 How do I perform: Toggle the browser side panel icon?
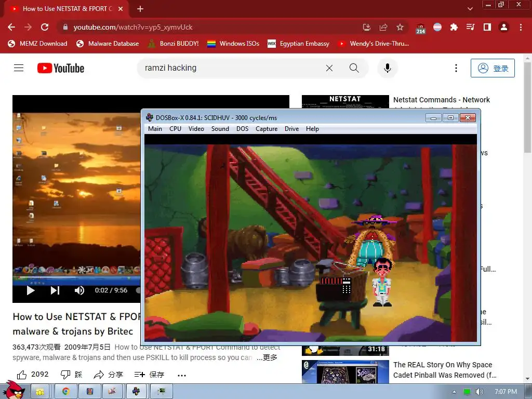487,27
